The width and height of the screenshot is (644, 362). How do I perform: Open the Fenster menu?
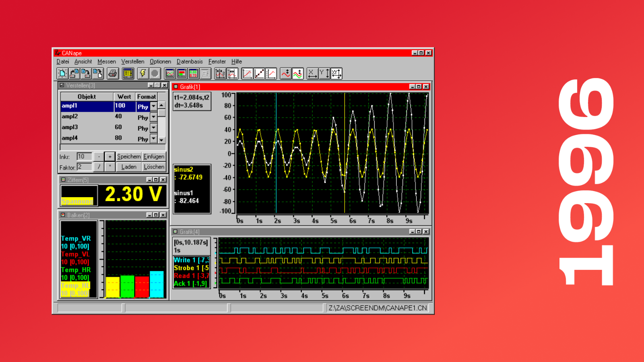[x=217, y=62]
